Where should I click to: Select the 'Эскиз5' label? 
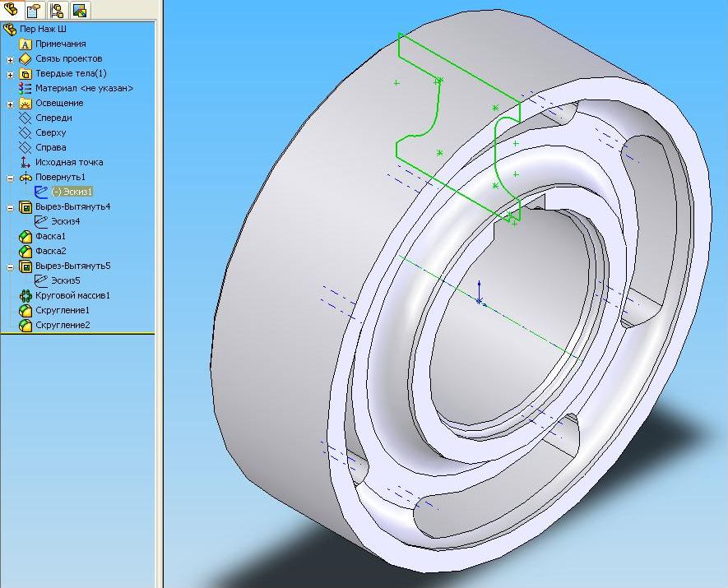pyautogui.click(x=66, y=280)
